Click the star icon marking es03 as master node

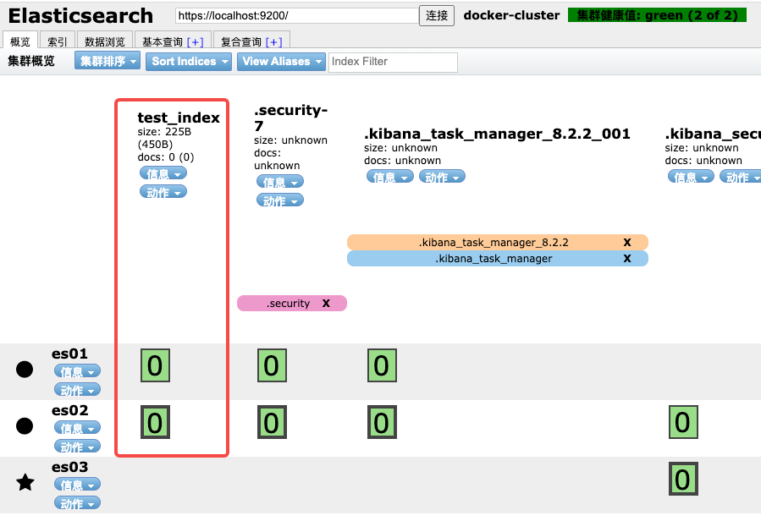coord(25,482)
